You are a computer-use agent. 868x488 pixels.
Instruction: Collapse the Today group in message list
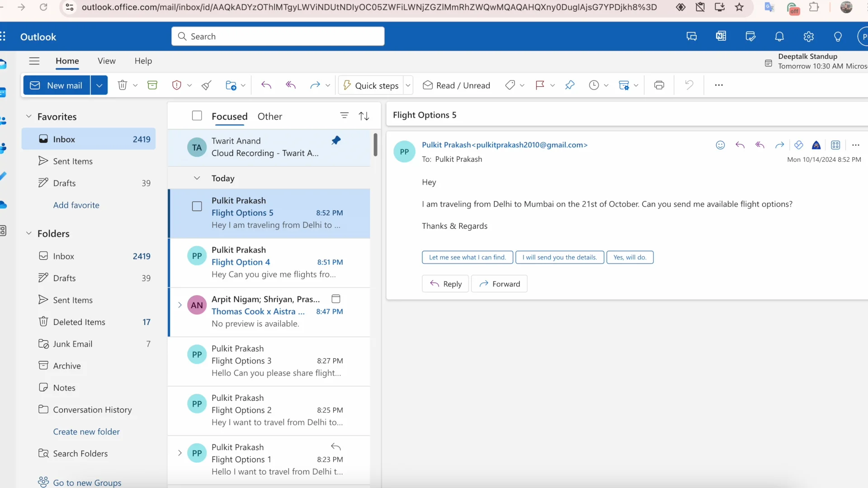[x=197, y=178]
